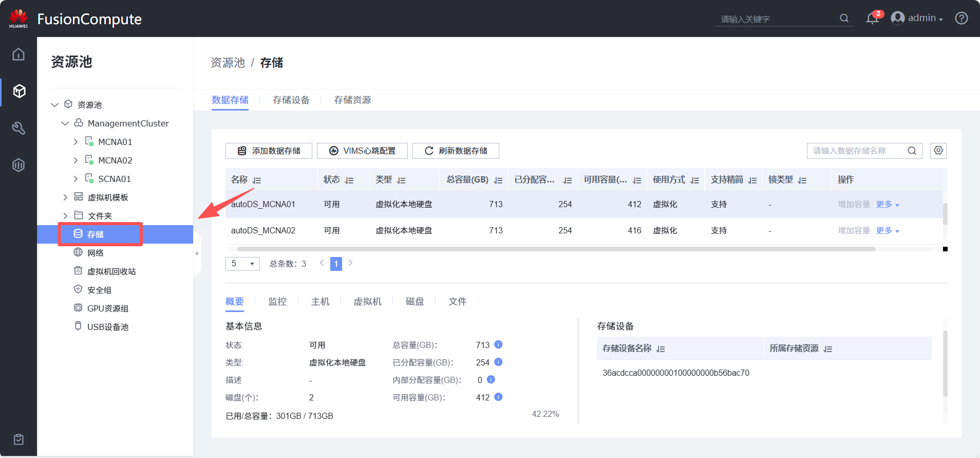
Task: Collapse the ManagementCluster node
Action: pos(65,123)
